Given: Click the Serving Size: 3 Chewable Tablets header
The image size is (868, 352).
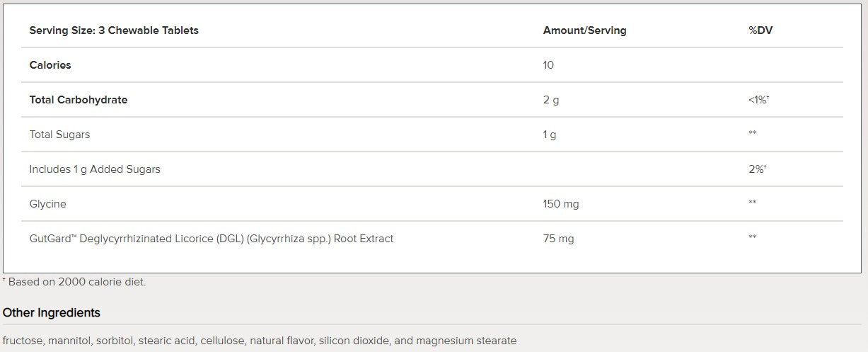Looking at the screenshot, I should click(x=114, y=30).
